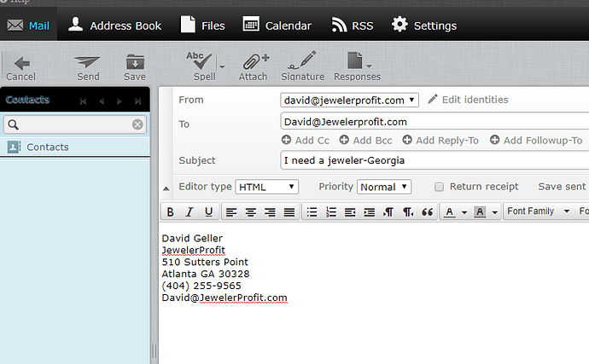Image resolution: width=589 pixels, height=364 pixels.
Task: Go to first contacts page
Action: (x=83, y=101)
